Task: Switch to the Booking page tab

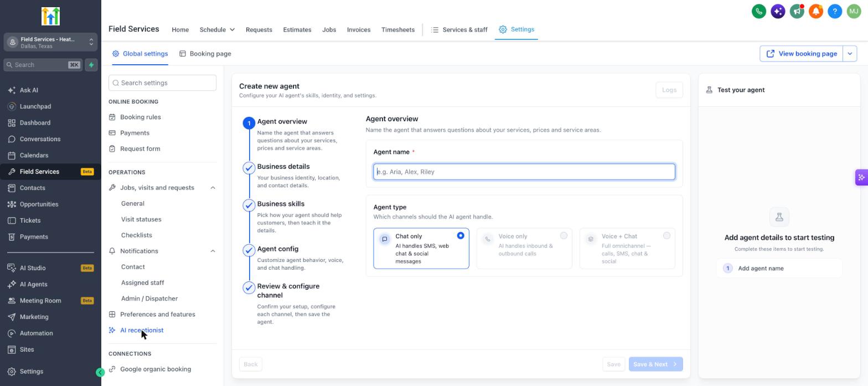Action: [x=205, y=54]
